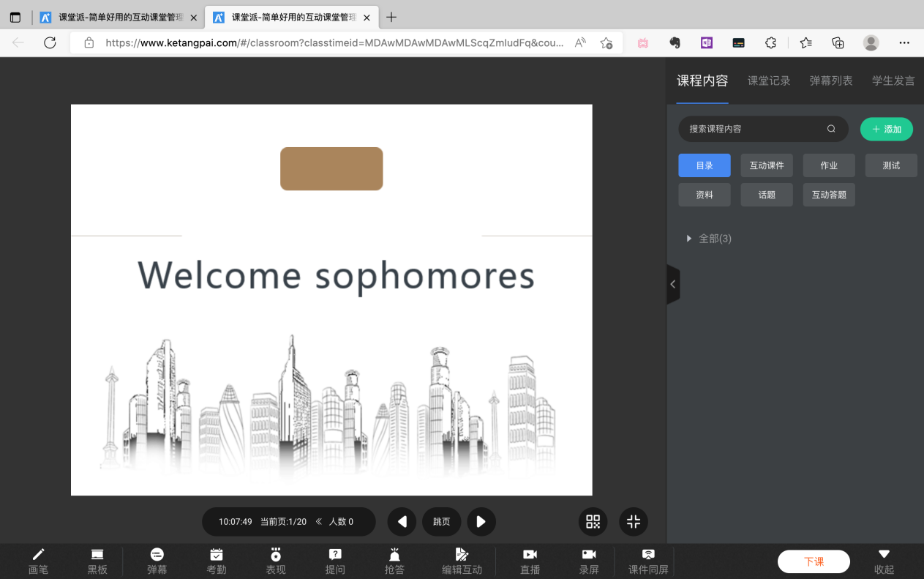Switch to the 课堂记录 tab

pos(769,81)
